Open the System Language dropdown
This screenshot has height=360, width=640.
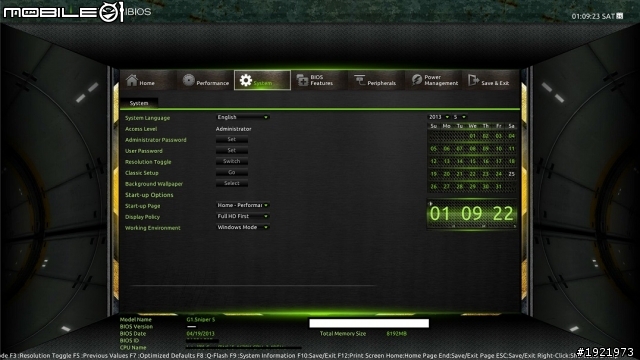[242, 117]
